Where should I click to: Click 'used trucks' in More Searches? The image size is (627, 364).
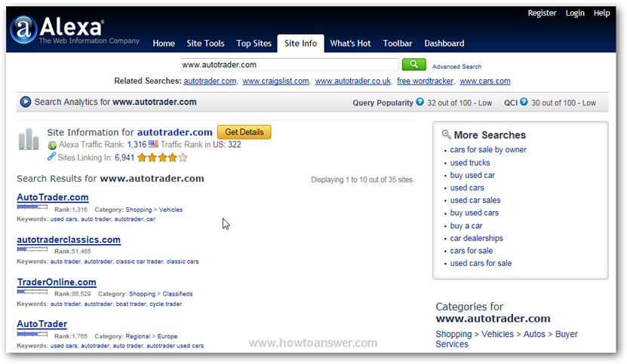pos(470,163)
